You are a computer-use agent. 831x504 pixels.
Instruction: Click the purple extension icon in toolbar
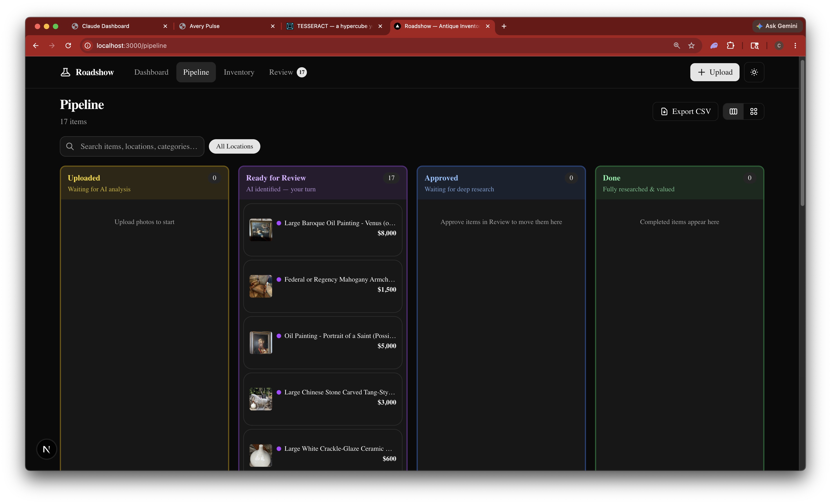pyautogui.click(x=714, y=46)
